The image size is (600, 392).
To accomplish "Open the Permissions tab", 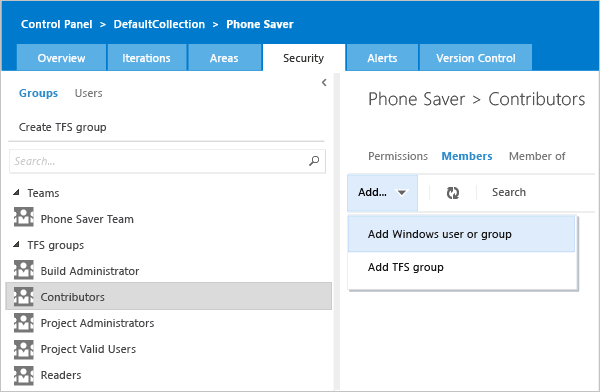I will pos(398,156).
